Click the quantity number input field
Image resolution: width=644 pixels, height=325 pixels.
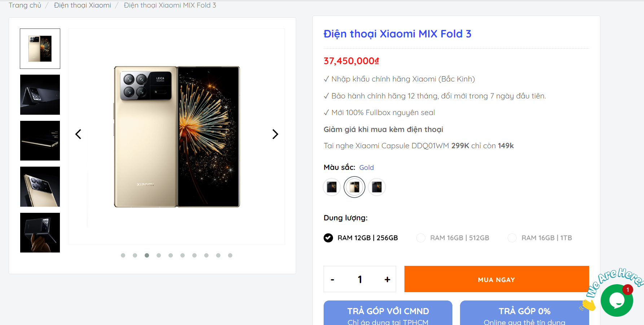(x=360, y=280)
